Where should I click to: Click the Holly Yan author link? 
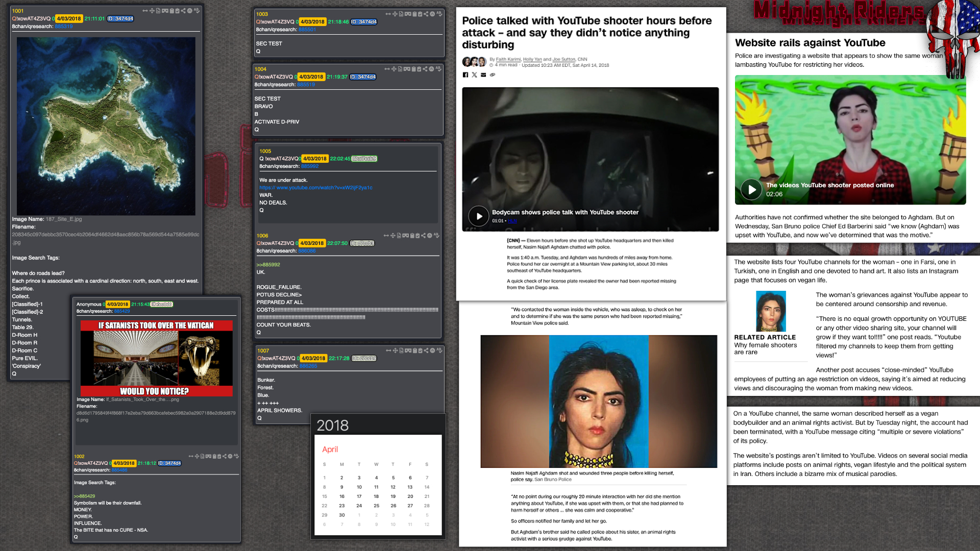point(532,59)
